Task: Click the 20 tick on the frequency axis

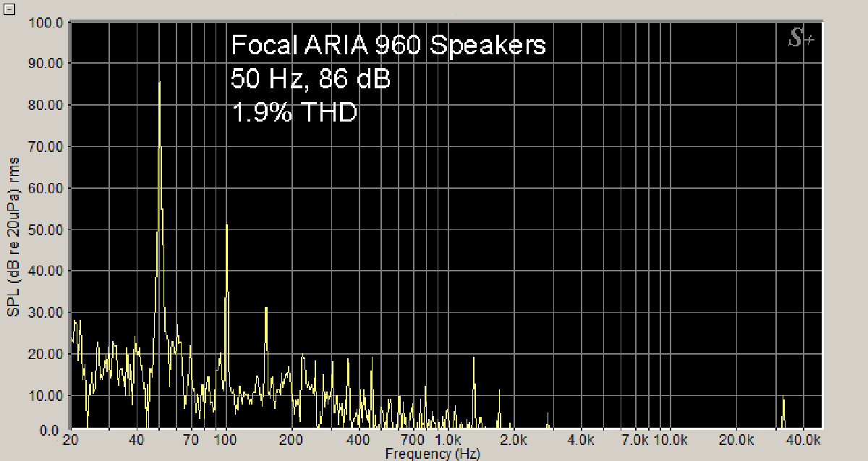Action: pos(71,440)
